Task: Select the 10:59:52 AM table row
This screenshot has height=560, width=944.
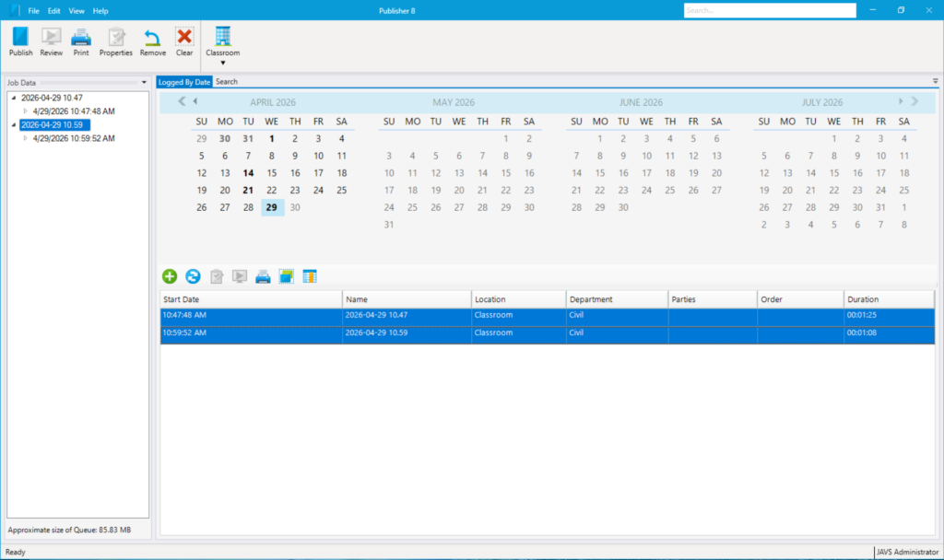Action: click(x=548, y=335)
